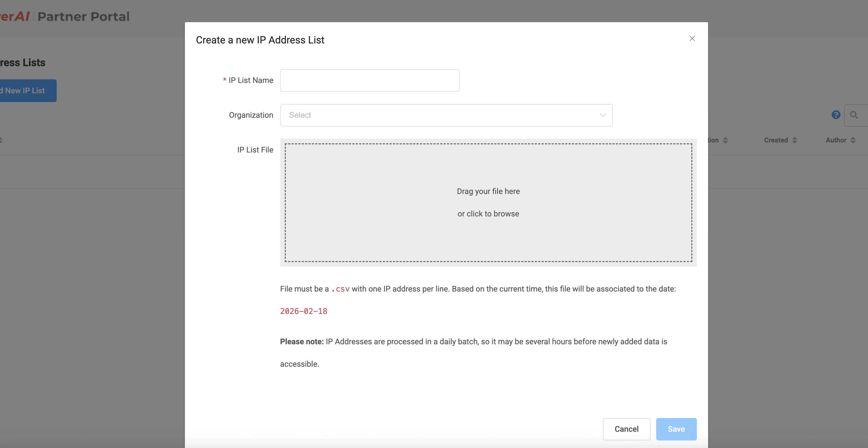Click the sort arrows left of Created
This screenshot has height=448, width=868.
click(x=725, y=140)
